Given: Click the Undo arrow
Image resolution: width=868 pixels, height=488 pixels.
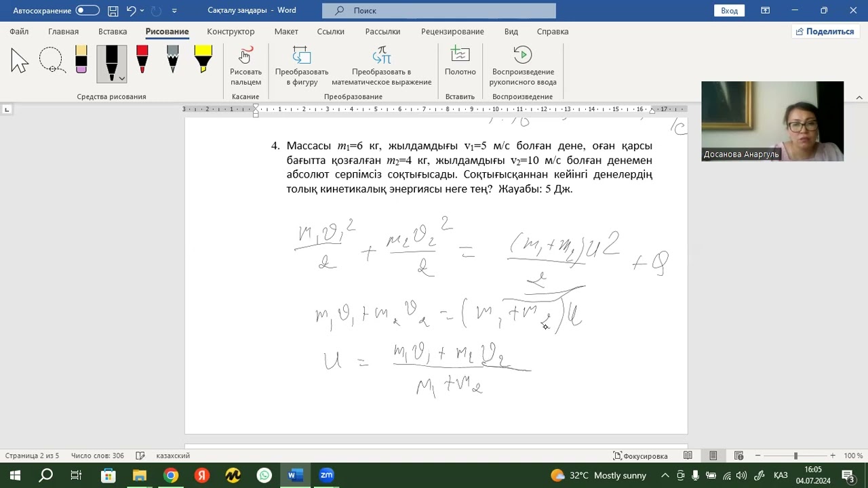Looking at the screenshot, I should (x=132, y=11).
